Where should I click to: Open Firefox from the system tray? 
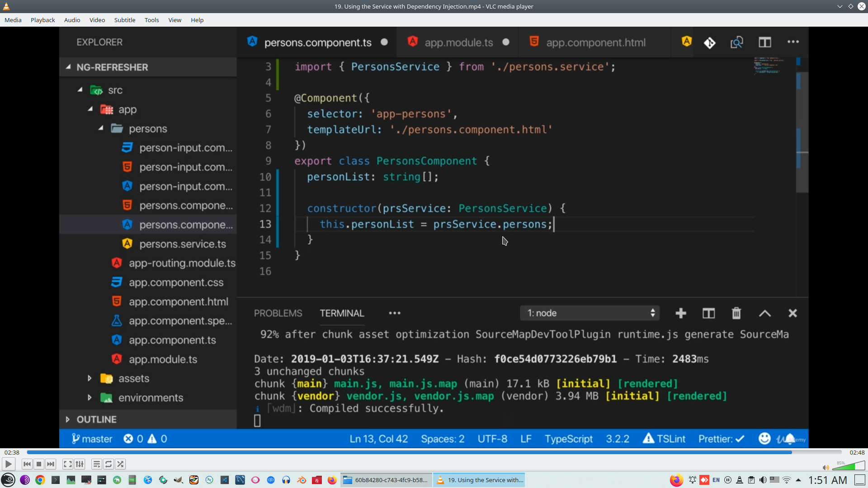point(676,480)
